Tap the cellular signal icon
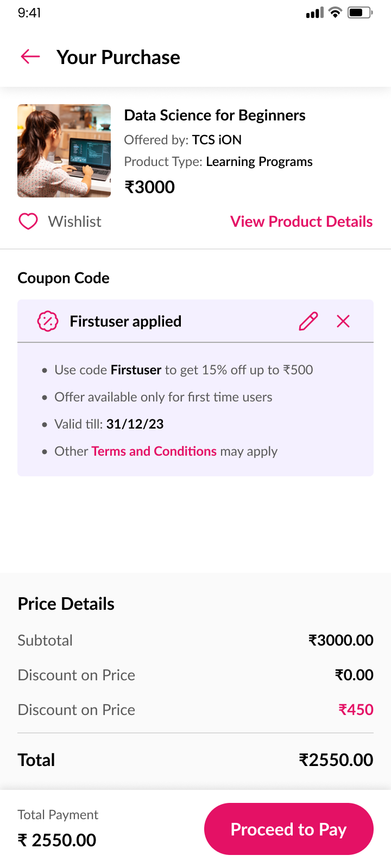The image size is (391, 868). [314, 12]
